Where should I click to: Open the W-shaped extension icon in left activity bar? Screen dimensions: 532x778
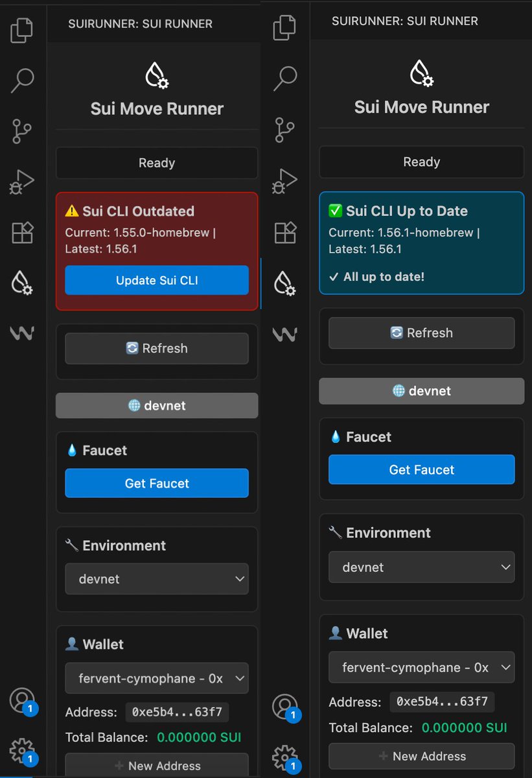22,333
